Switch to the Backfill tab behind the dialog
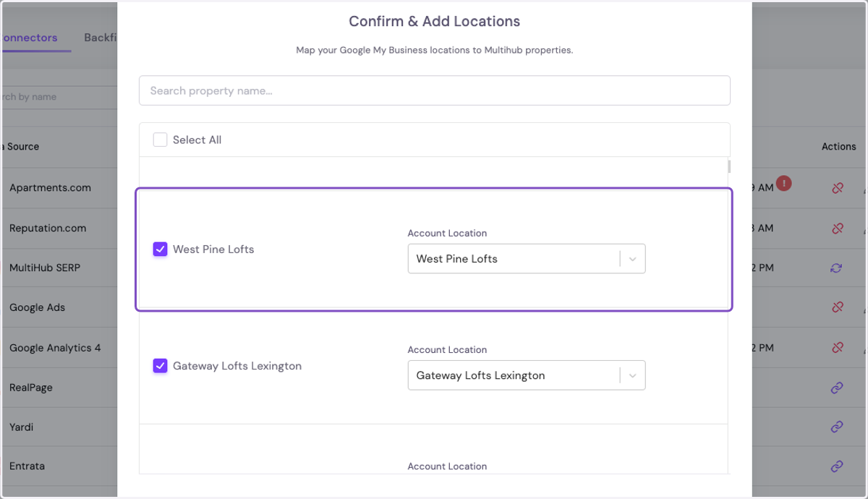 tap(101, 38)
